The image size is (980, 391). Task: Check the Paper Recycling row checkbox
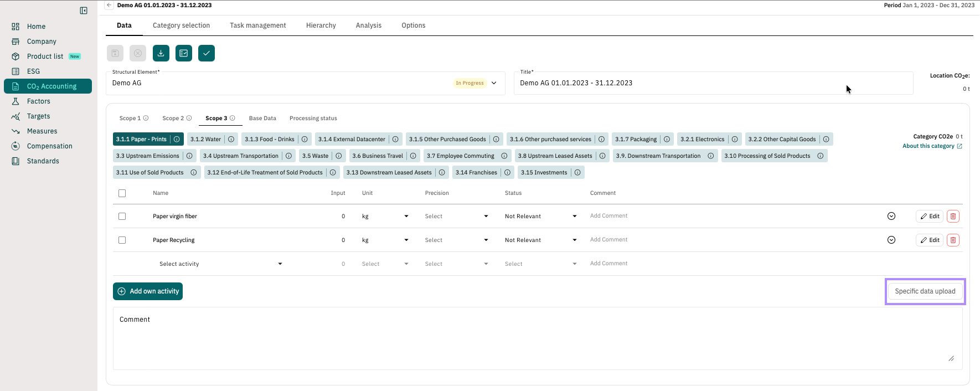[122, 240]
